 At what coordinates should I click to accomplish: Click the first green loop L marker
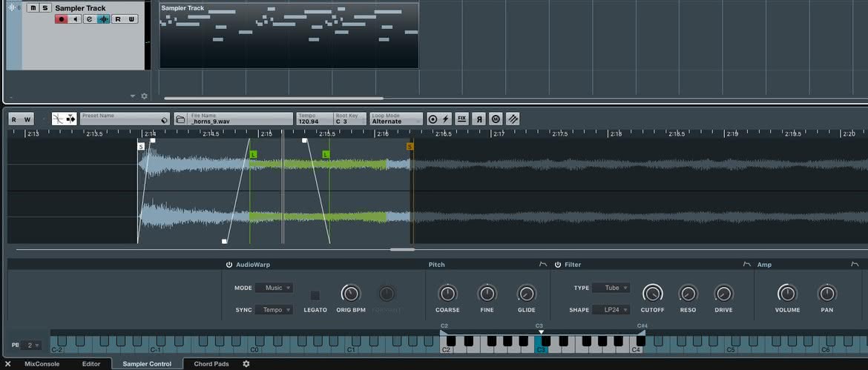(x=253, y=155)
